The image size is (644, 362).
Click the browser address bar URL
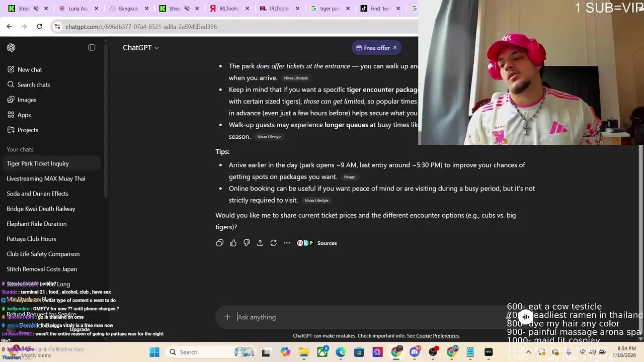point(141,27)
